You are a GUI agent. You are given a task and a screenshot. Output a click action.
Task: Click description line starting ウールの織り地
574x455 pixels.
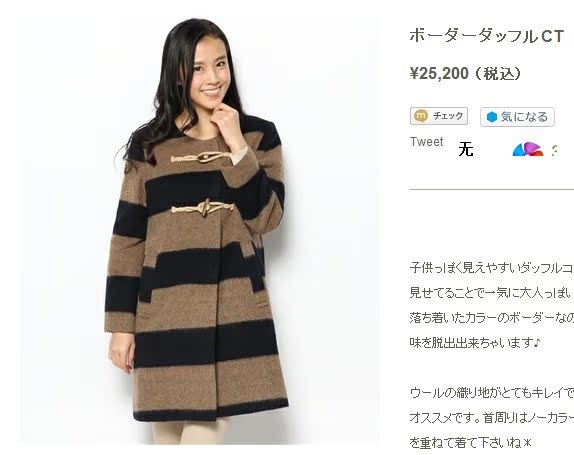491,393
